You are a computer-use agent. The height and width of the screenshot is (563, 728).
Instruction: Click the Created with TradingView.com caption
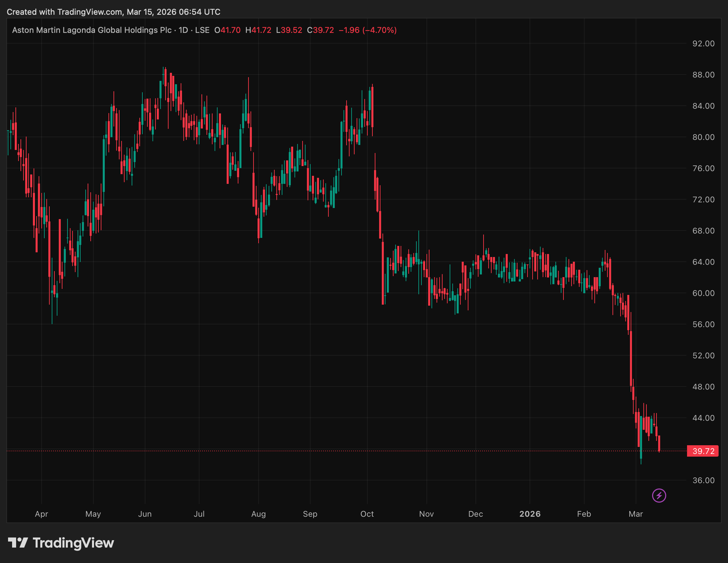[113, 12]
